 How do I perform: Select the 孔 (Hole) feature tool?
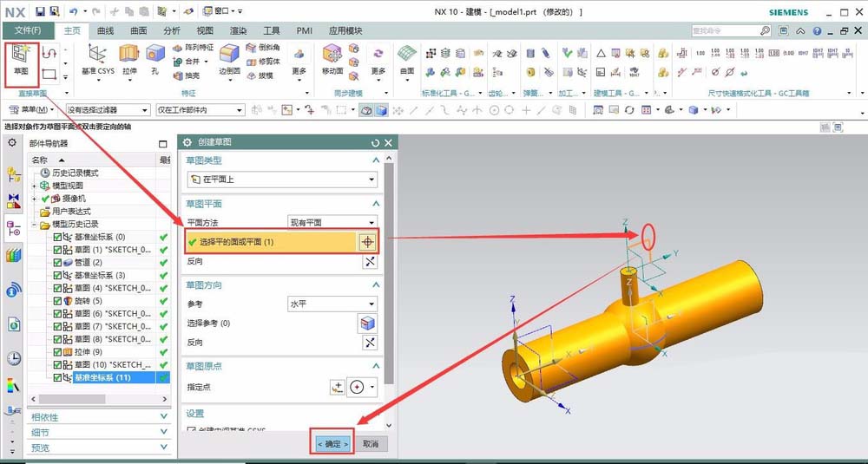point(155,61)
